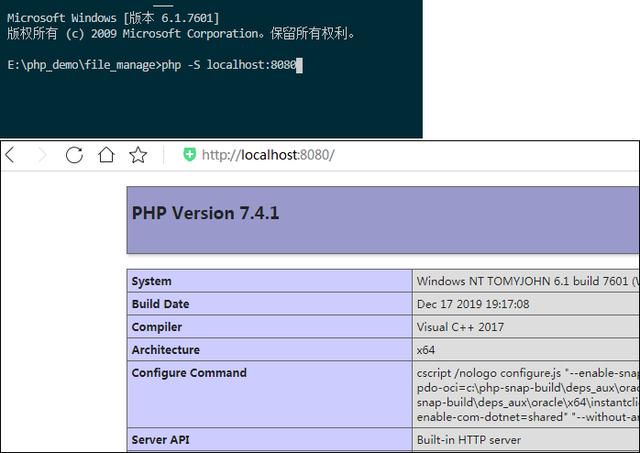Reload the localhost page

[74, 155]
